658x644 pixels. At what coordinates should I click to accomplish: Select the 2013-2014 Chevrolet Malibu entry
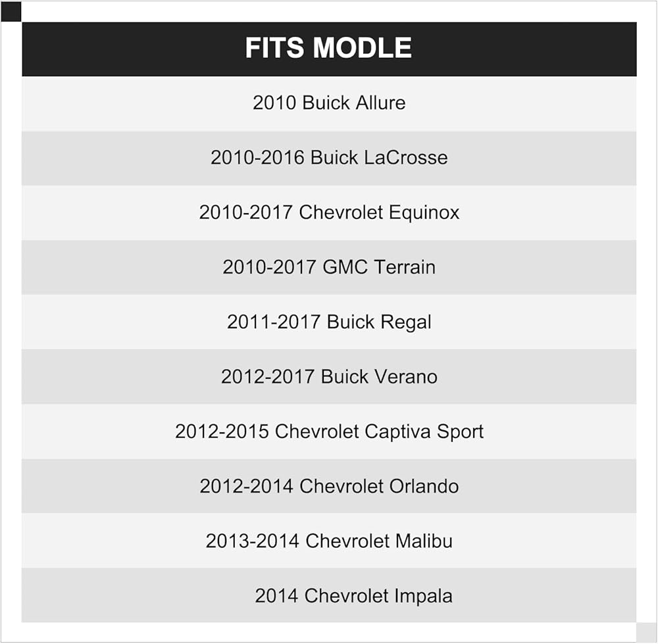tap(329, 541)
